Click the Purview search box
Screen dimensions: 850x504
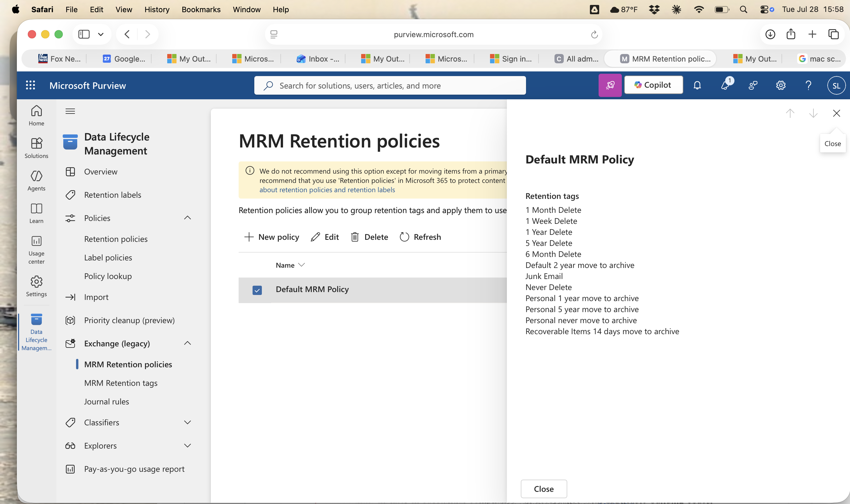pos(390,85)
